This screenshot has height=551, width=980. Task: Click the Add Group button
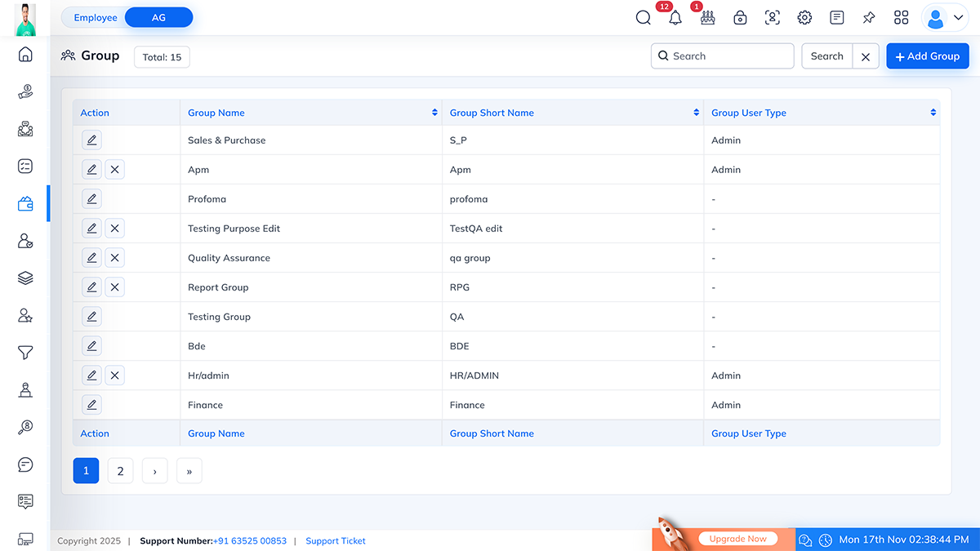927,56
